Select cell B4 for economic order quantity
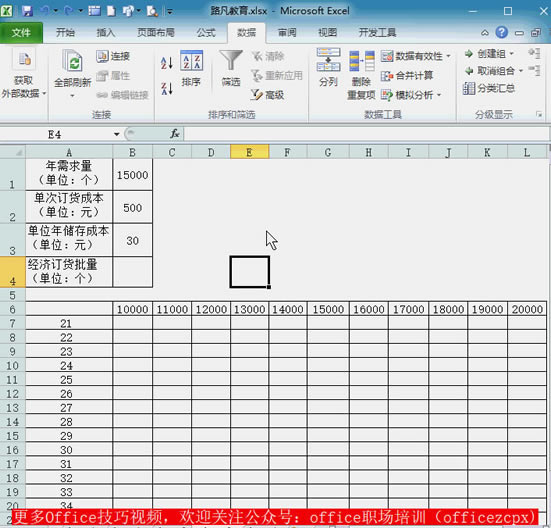This screenshot has width=551, height=528. 132,272
